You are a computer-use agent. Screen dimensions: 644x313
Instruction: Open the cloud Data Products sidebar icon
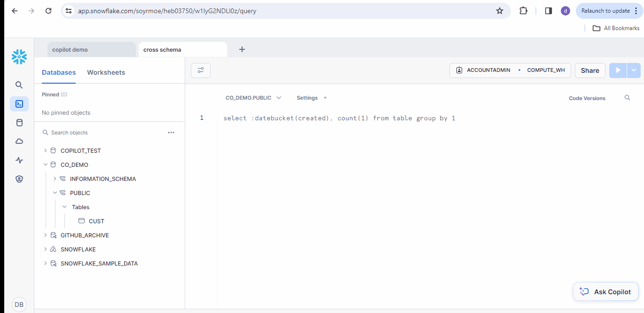[19, 141]
